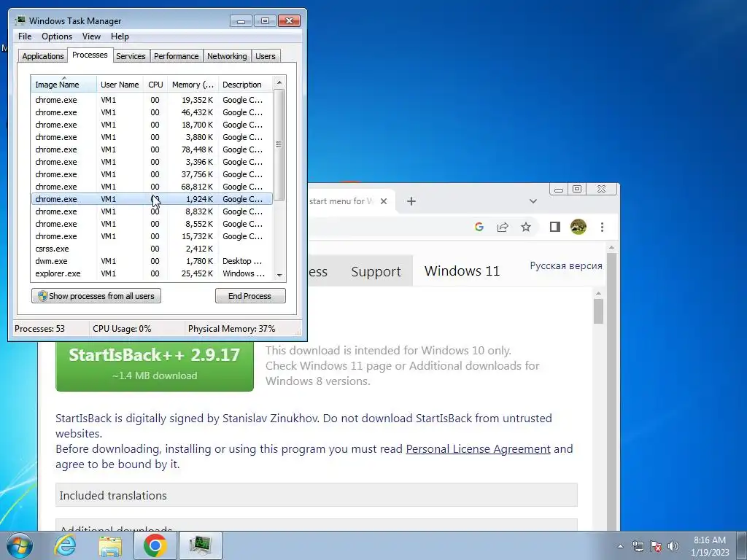This screenshot has height=560, width=747.
Task: Click Processes: 53 status entry
Action: [39, 329]
